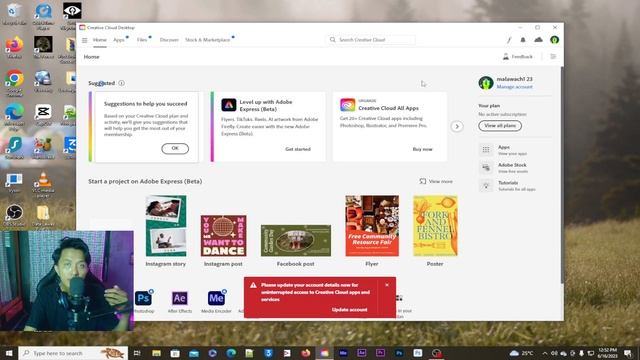Screen dimensions: 640x360
Task: Confirm OK on the suggestions card
Action: [175, 149]
